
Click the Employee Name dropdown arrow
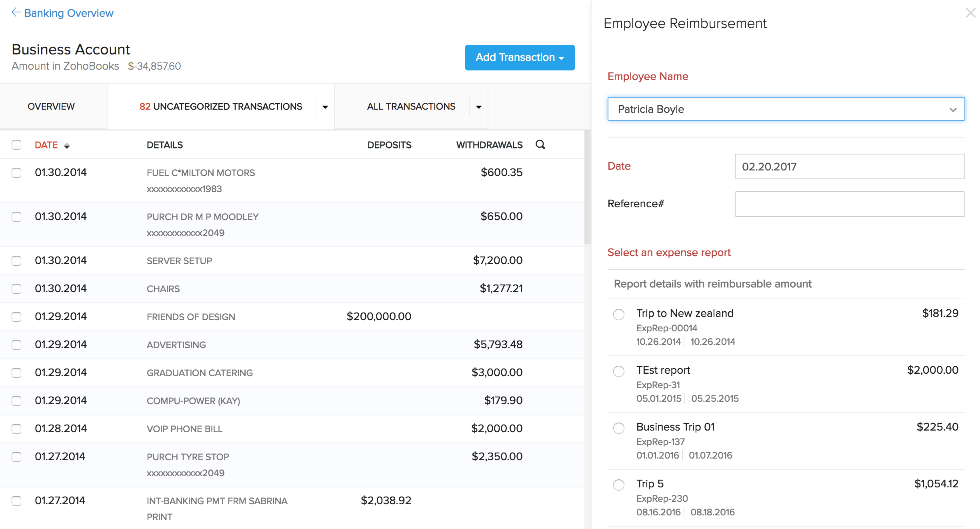[953, 109]
